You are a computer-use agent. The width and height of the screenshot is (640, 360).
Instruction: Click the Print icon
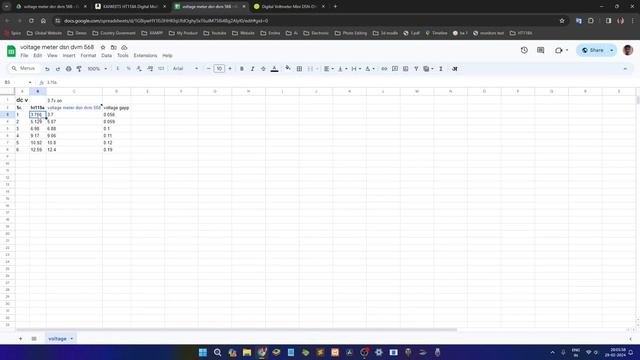(x=69, y=69)
